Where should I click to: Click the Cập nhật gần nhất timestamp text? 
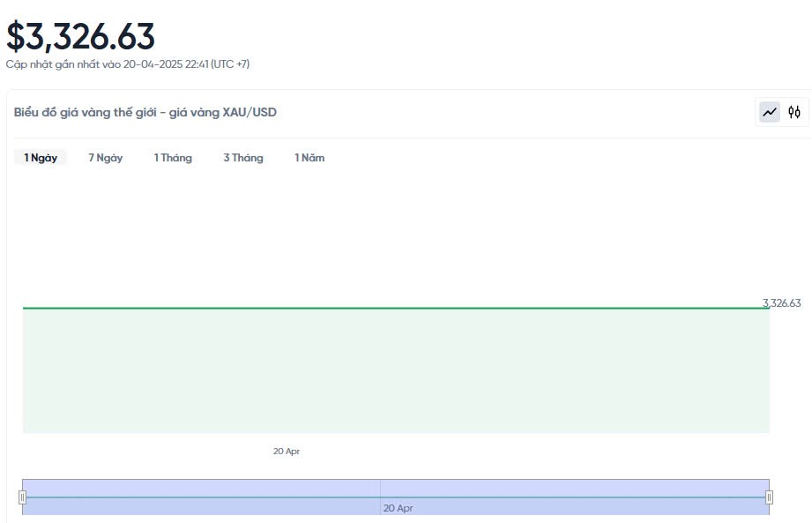coord(128,64)
